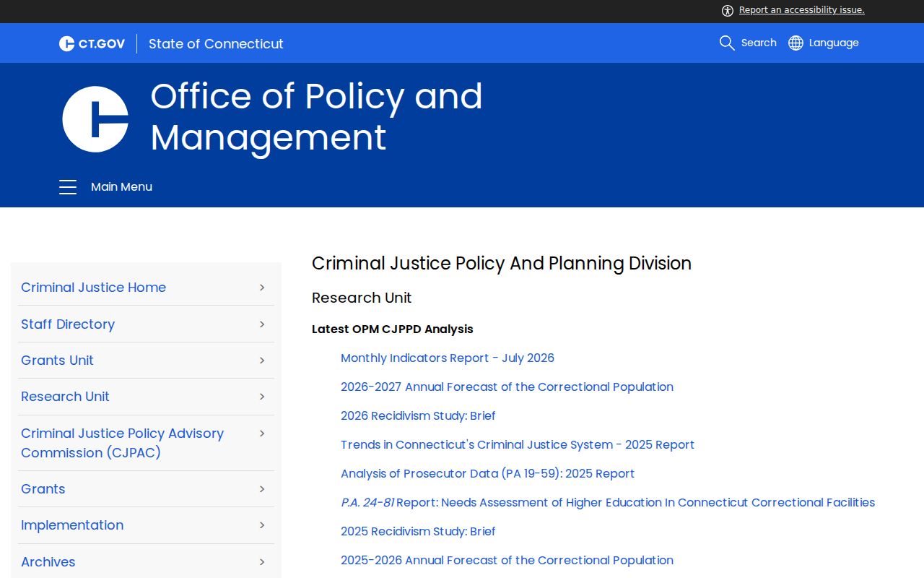Expand chevron beside Grants Unit

262,360
